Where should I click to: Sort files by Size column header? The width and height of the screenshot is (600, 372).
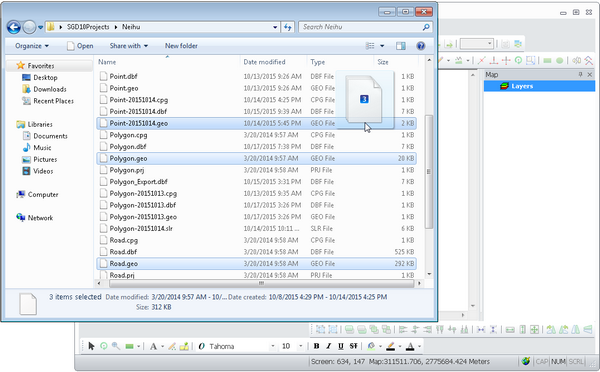396,62
